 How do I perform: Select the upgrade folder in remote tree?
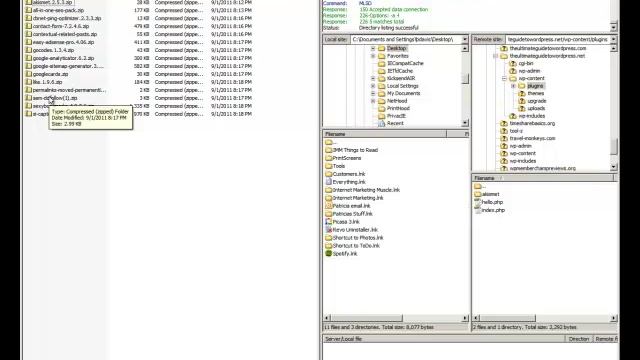tap(536, 101)
